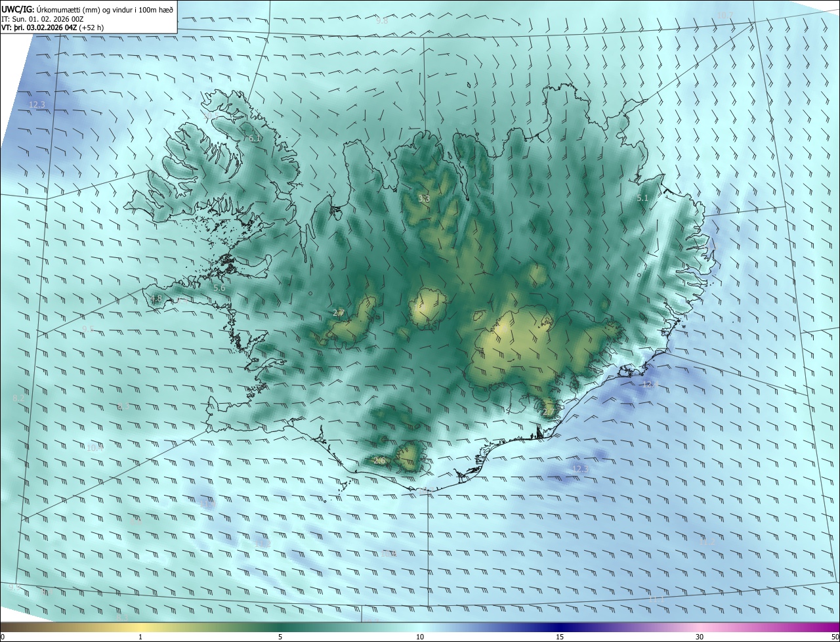Click the 12.4 value label
Screen dimensions: 840x642
[650, 384]
